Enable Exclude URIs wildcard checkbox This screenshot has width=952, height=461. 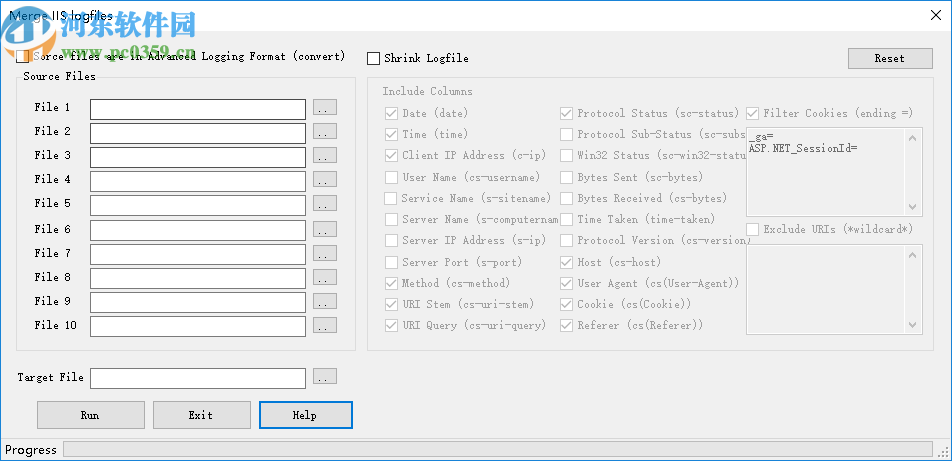753,230
